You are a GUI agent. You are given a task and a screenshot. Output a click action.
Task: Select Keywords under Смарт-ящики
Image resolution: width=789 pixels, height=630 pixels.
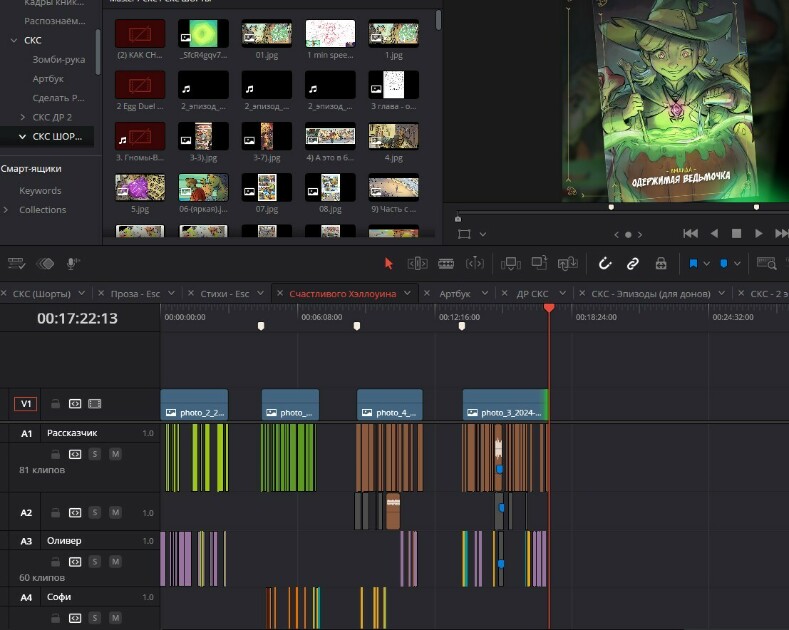coord(40,191)
